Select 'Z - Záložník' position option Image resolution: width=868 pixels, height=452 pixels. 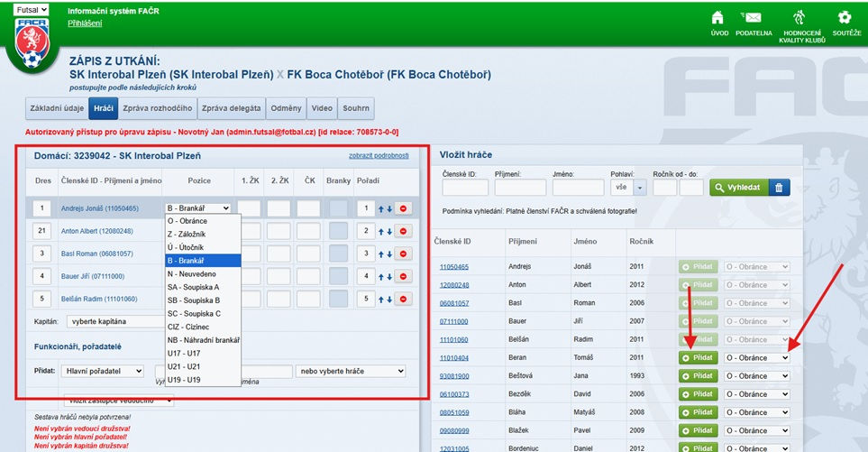[203, 234]
